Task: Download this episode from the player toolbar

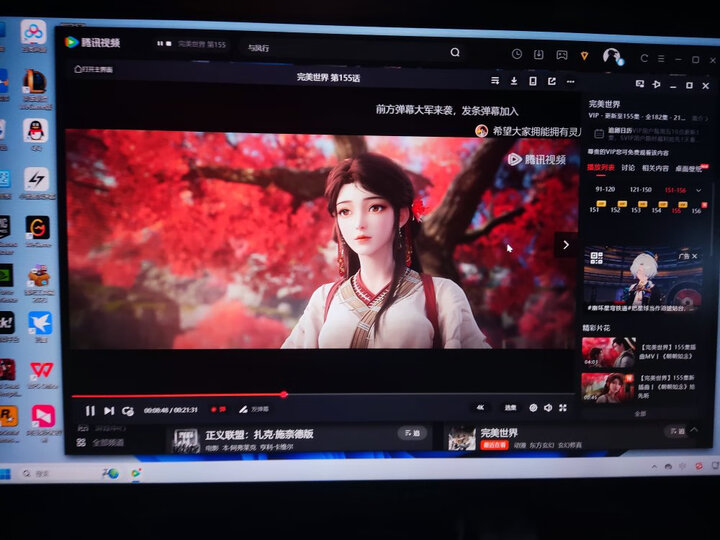Action: 514,80
